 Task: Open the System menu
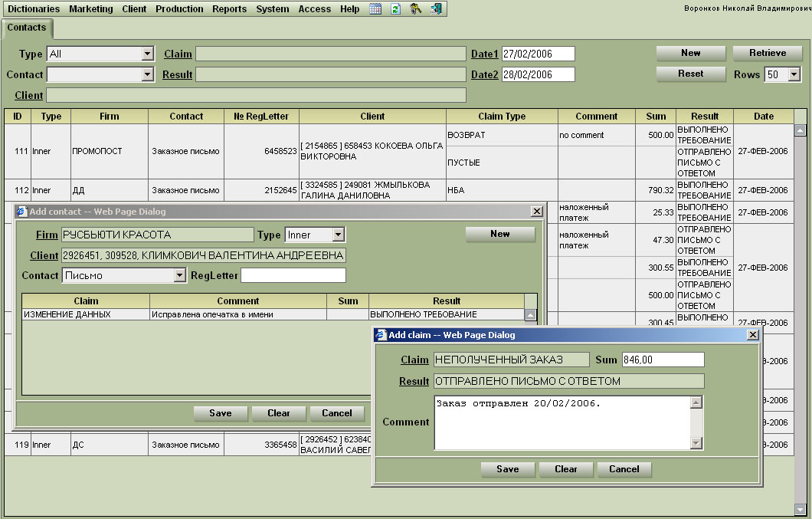[x=273, y=8]
